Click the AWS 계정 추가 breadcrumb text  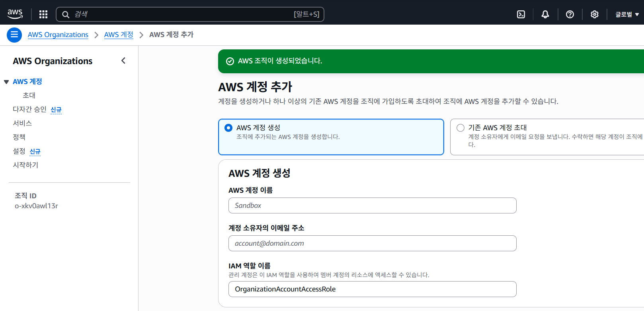click(x=171, y=35)
